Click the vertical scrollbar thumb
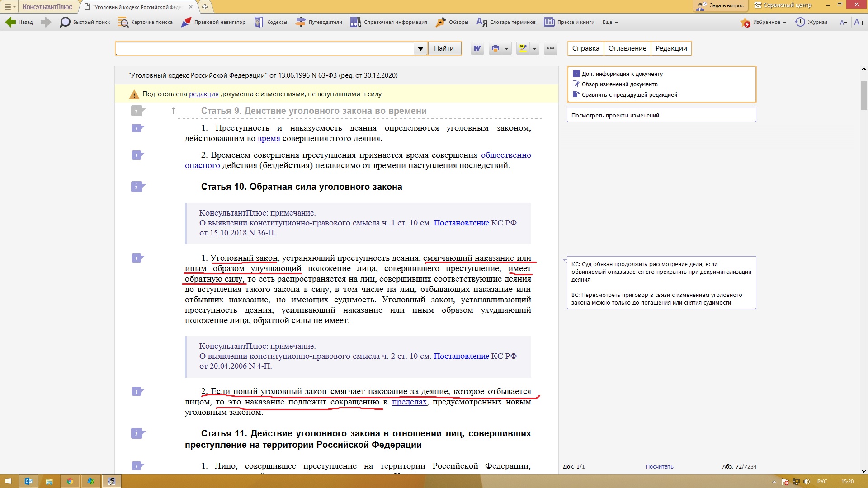The height and width of the screenshot is (488, 868). click(863, 95)
